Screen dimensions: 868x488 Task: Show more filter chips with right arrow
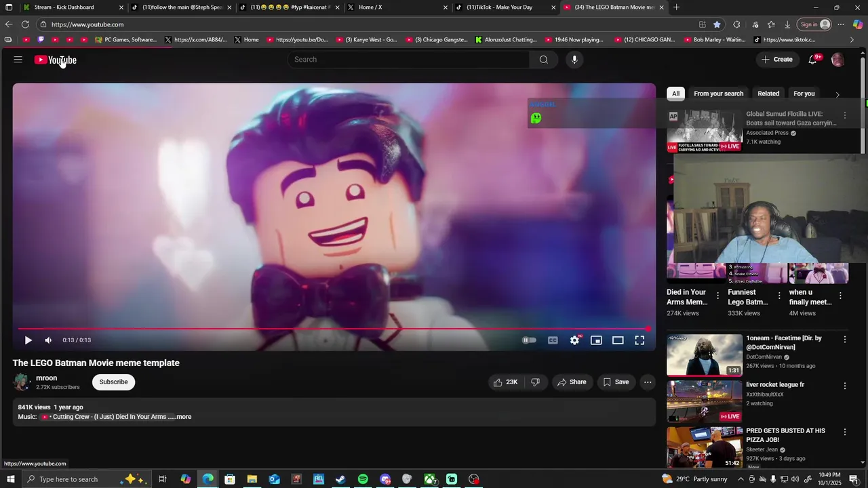click(837, 94)
